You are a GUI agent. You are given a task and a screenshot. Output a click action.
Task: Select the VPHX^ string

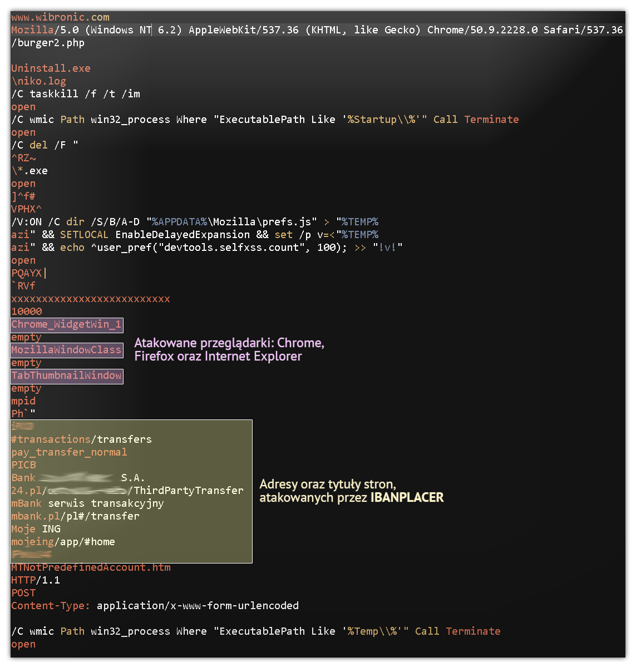tap(26, 209)
